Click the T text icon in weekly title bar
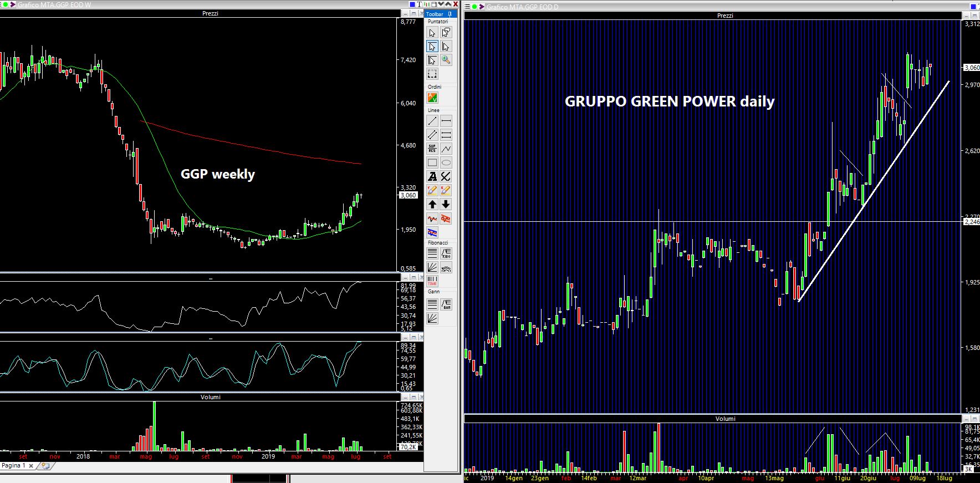980x483 pixels. 419,4
